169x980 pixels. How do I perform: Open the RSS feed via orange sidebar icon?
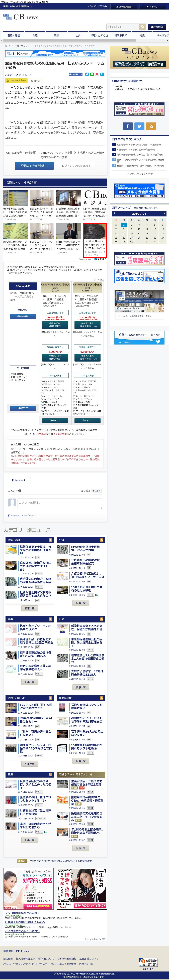click(151, 126)
